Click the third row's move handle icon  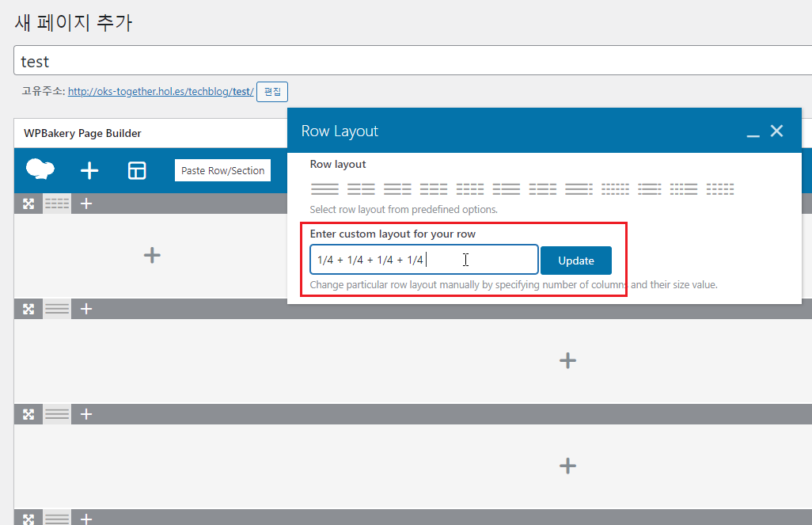click(x=28, y=414)
